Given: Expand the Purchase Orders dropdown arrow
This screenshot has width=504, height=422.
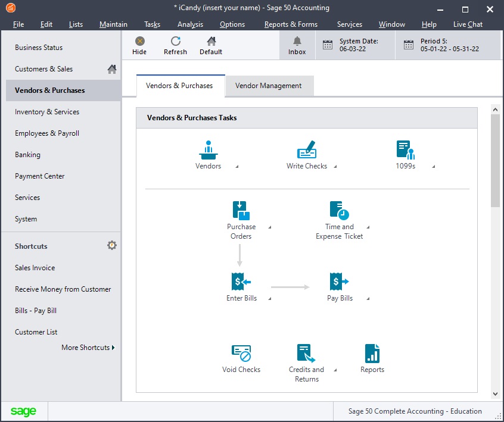Looking at the screenshot, I should click(x=270, y=227).
